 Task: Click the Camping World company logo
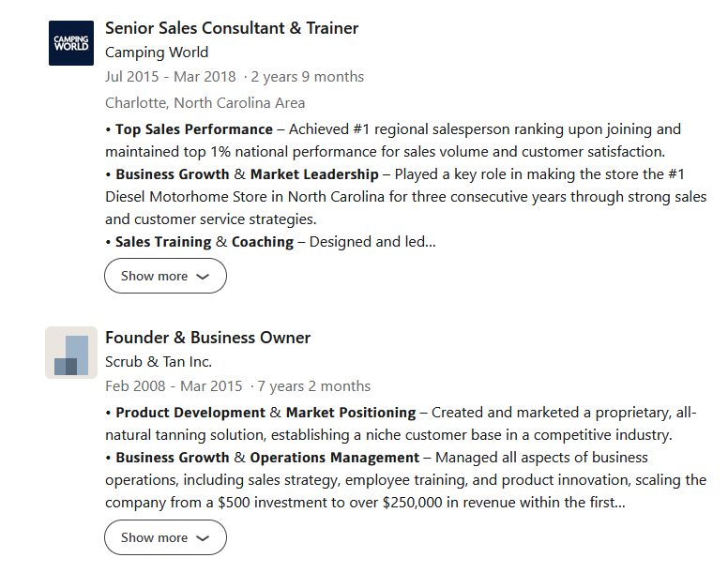coord(71,43)
